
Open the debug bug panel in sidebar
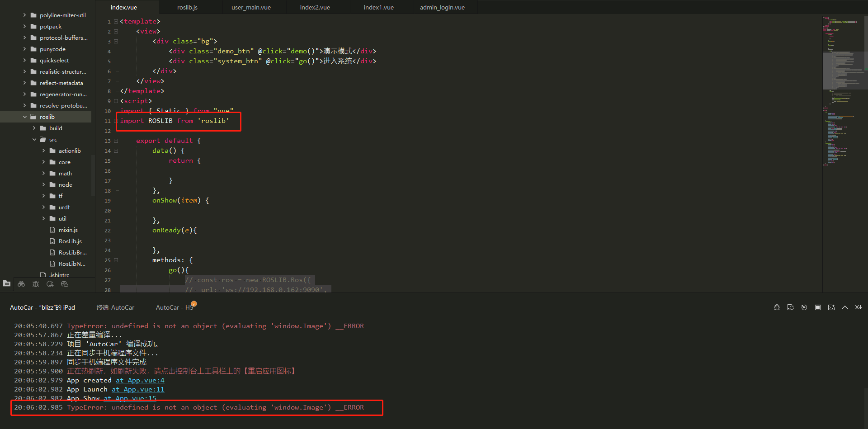36,284
